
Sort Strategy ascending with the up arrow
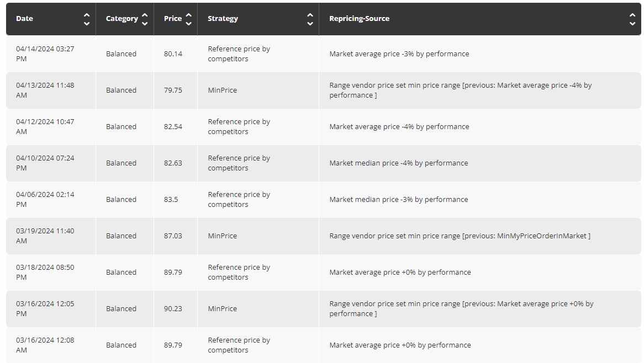[x=310, y=15]
